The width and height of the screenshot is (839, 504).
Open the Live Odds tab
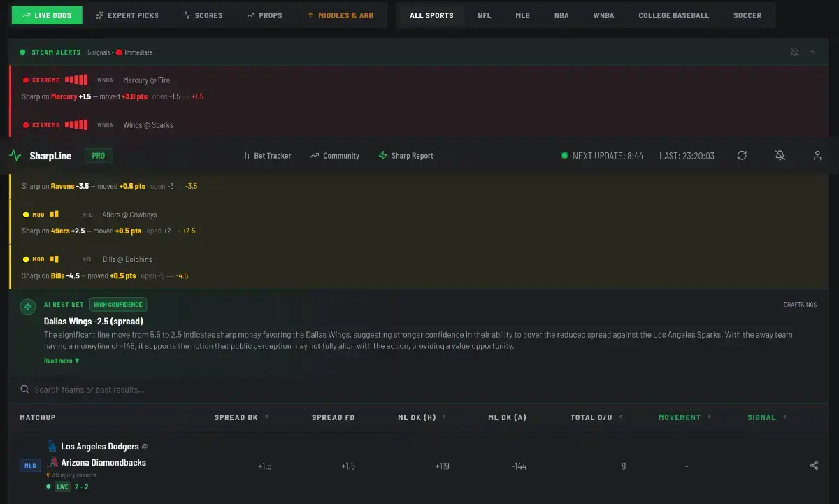[x=47, y=15]
